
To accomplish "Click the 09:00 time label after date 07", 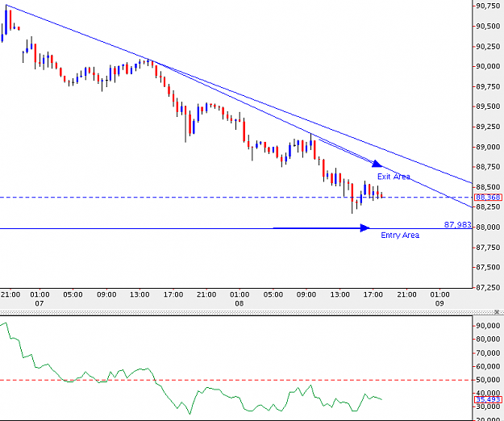I will click(106, 294).
